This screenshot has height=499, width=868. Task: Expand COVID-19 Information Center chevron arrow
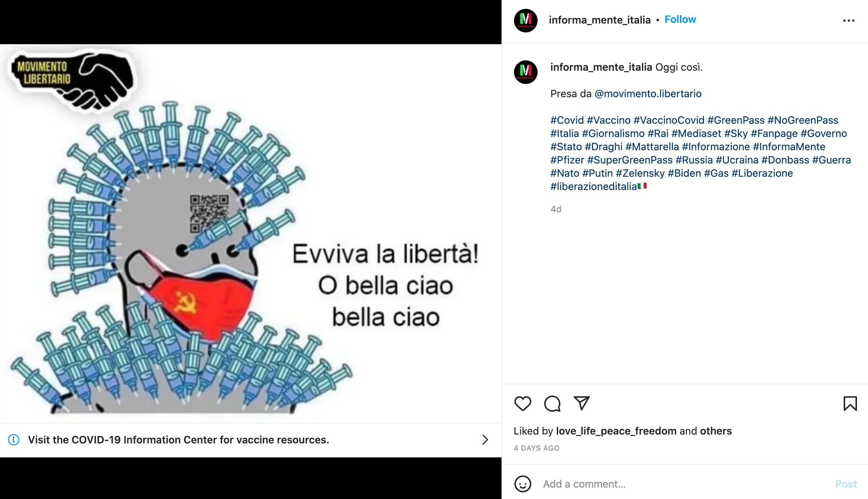[x=485, y=440]
